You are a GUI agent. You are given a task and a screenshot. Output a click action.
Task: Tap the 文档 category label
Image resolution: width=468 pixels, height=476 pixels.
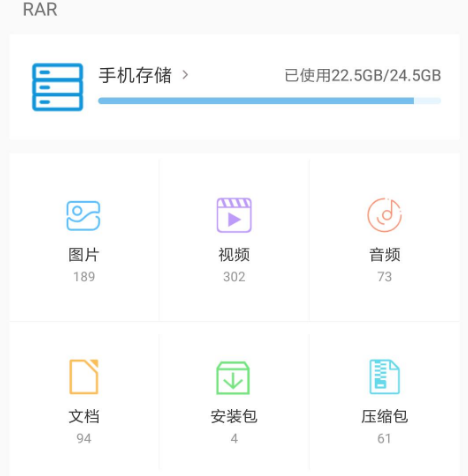(x=84, y=416)
